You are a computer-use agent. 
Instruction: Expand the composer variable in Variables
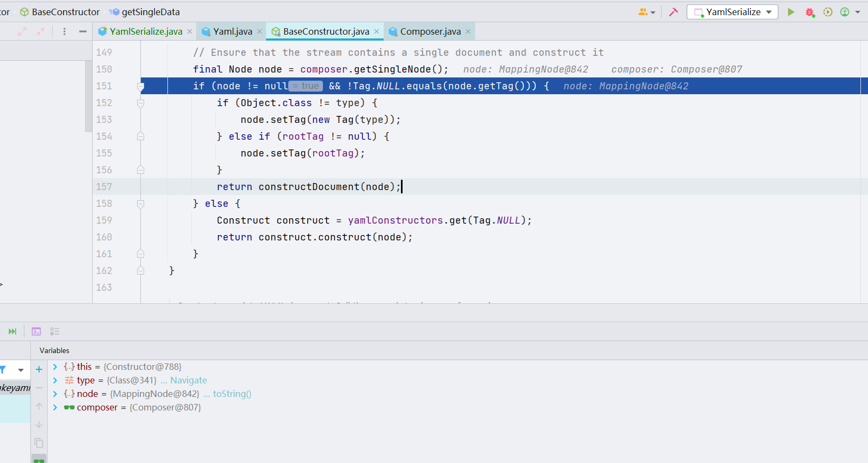55,407
